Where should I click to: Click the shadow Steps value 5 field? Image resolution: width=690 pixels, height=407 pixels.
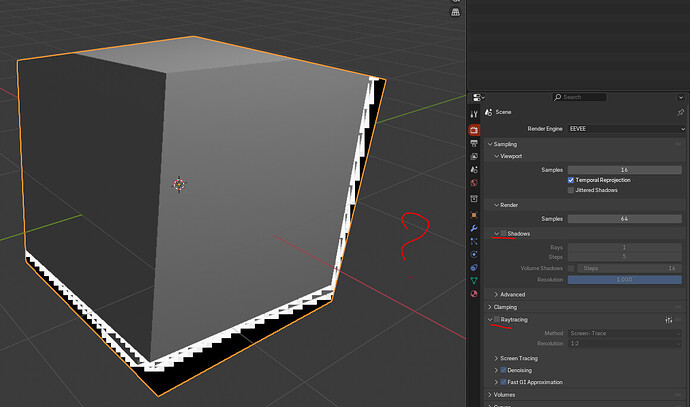624,257
